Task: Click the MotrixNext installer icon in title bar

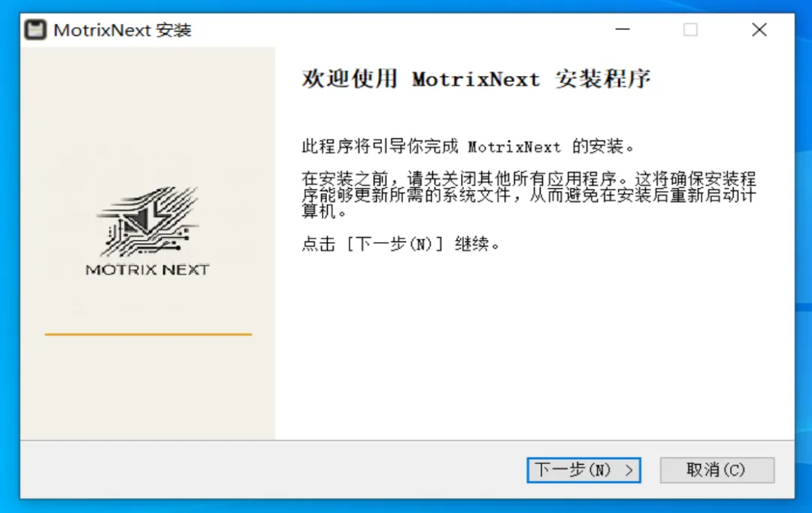Action: [35, 29]
